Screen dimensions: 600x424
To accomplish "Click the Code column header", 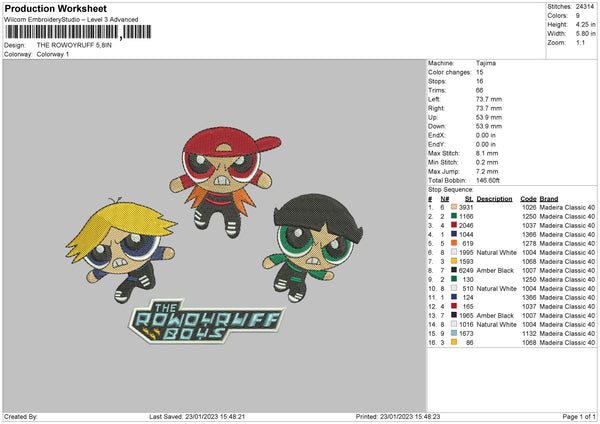I will click(528, 199).
